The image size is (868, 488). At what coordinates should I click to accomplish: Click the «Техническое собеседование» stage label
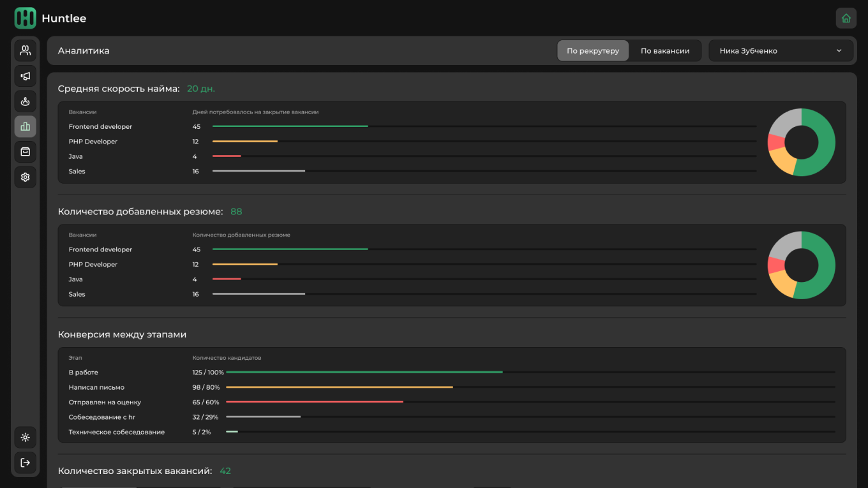pos(117,432)
